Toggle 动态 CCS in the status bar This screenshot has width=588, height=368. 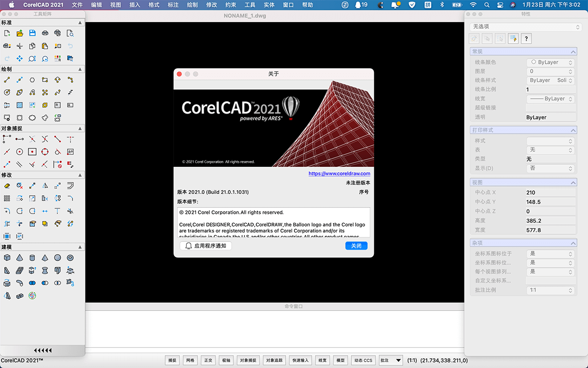(363, 360)
